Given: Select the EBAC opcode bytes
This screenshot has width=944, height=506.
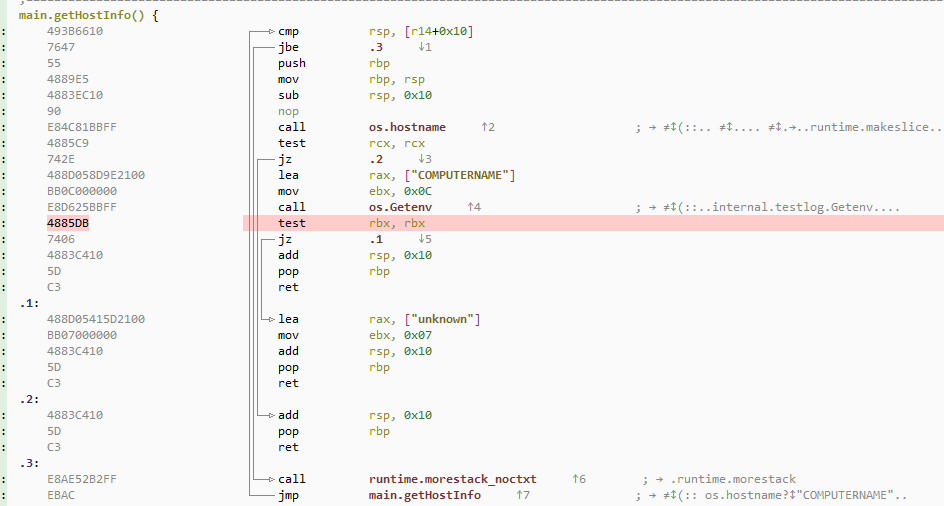Looking at the screenshot, I should pyautogui.click(x=61, y=495).
